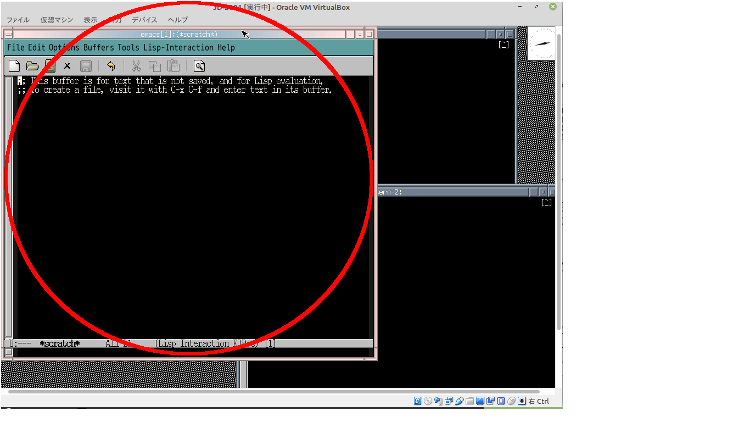Image resolution: width=750 pixels, height=422 pixels.
Task: Click the *scratch* buffer name in mode line
Action: point(58,343)
